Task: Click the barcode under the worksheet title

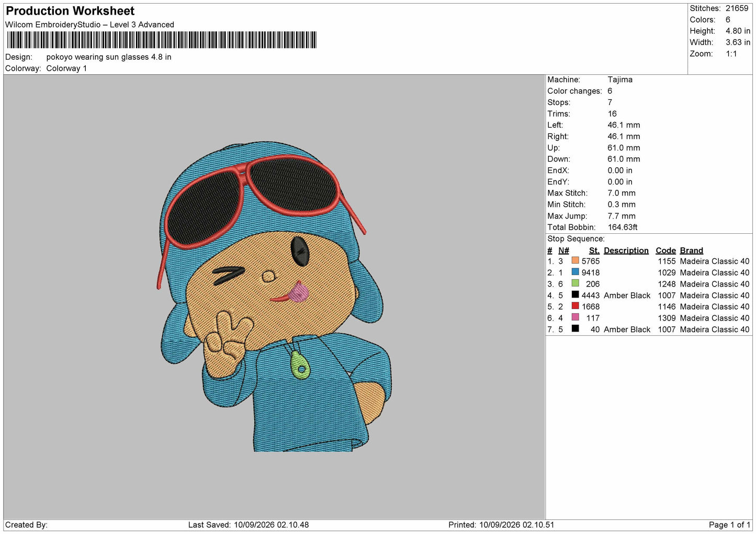Action: coord(162,40)
